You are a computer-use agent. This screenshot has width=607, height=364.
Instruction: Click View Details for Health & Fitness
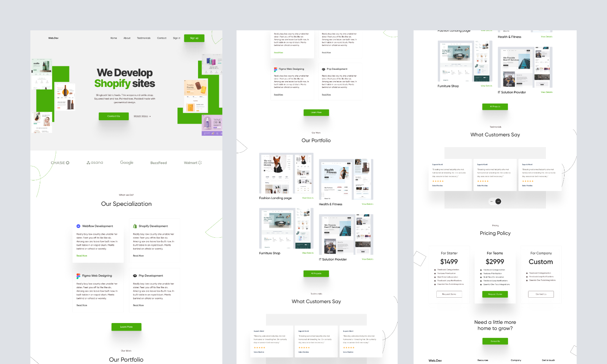click(x=367, y=204)
